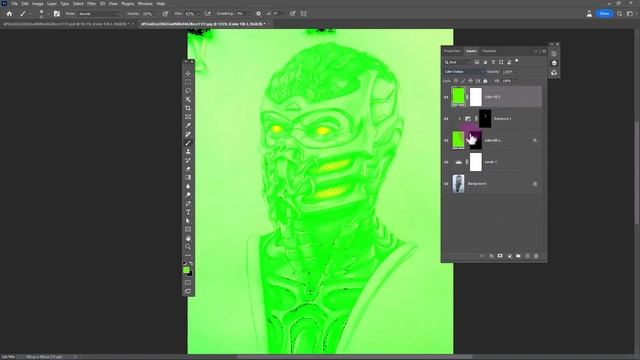Image resolution: width=640 pixels, height=360 pixels.
Task: Select the Blur tool
Action: coord(188,186)
